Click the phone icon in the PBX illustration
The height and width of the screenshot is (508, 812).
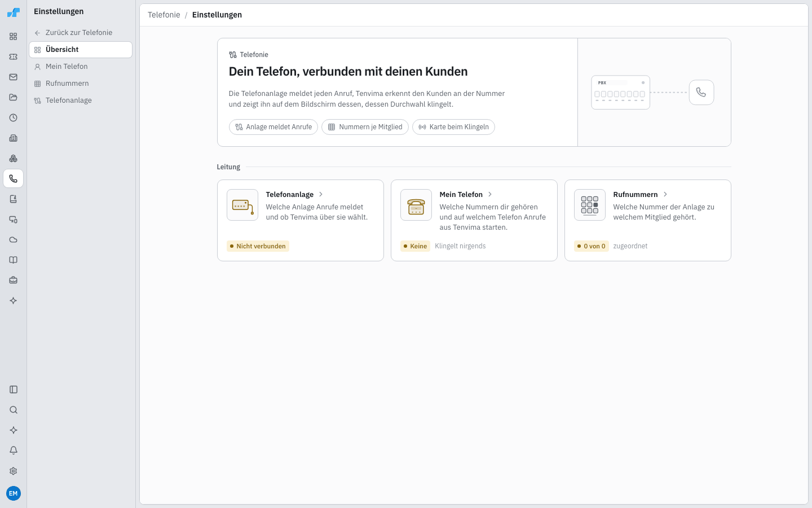[x=701, y=92]
